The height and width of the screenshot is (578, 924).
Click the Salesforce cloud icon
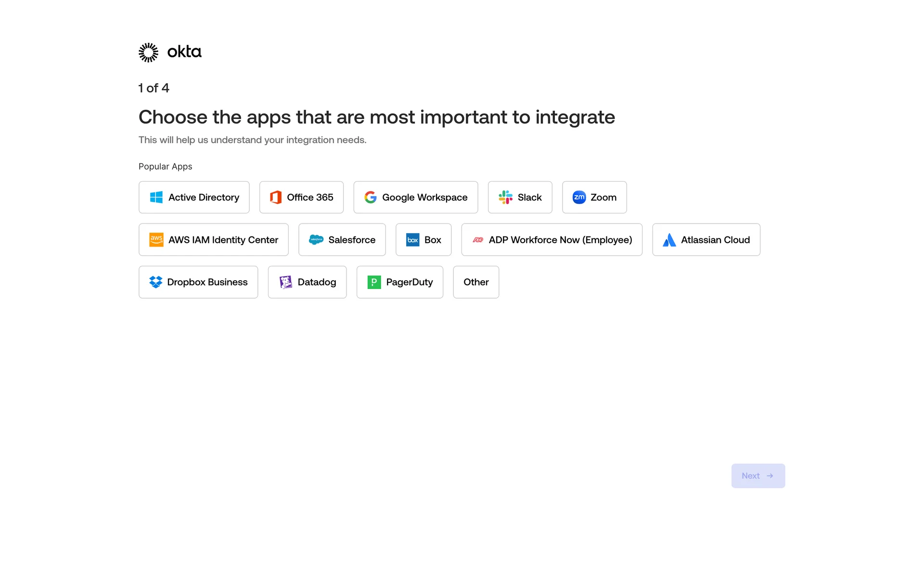pos(316,239)
